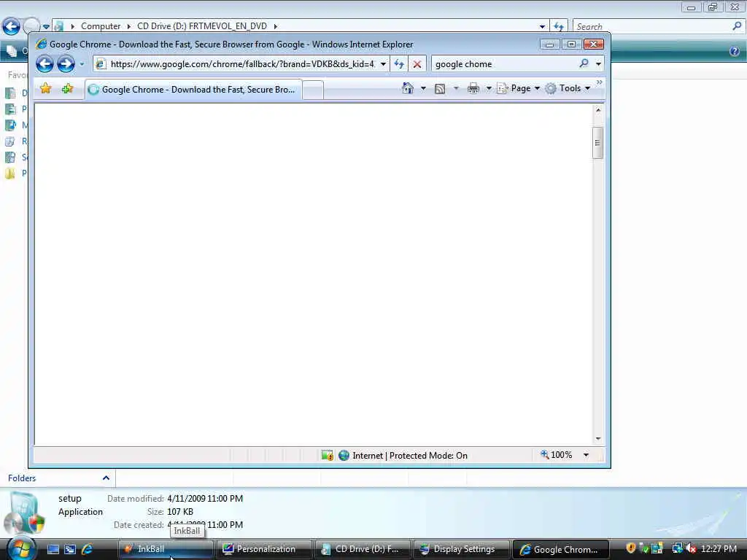The width and height of the screenshot is (747, 560).
Task: Expand the Print dropdown arrow
Action: 489,88
